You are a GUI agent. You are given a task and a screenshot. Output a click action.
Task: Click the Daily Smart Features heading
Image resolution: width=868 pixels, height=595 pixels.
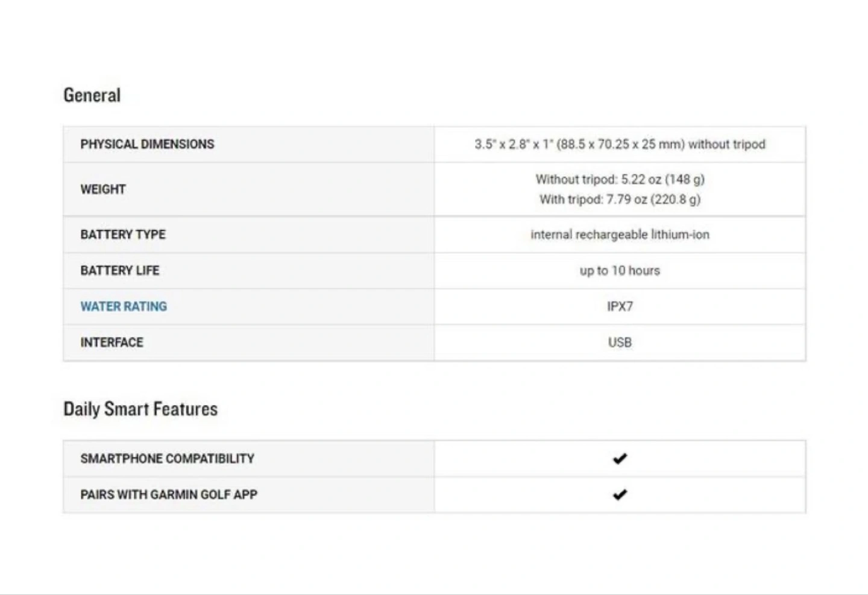(140, 409)
